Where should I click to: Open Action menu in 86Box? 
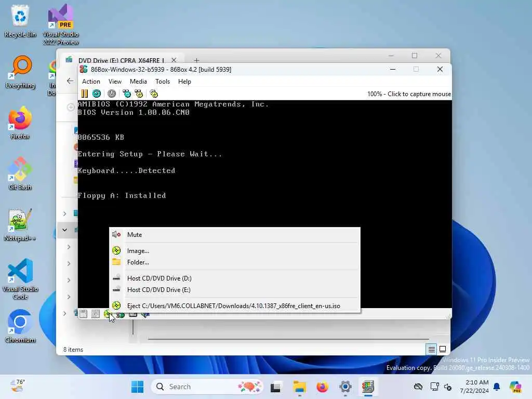(x=91, y=82)
